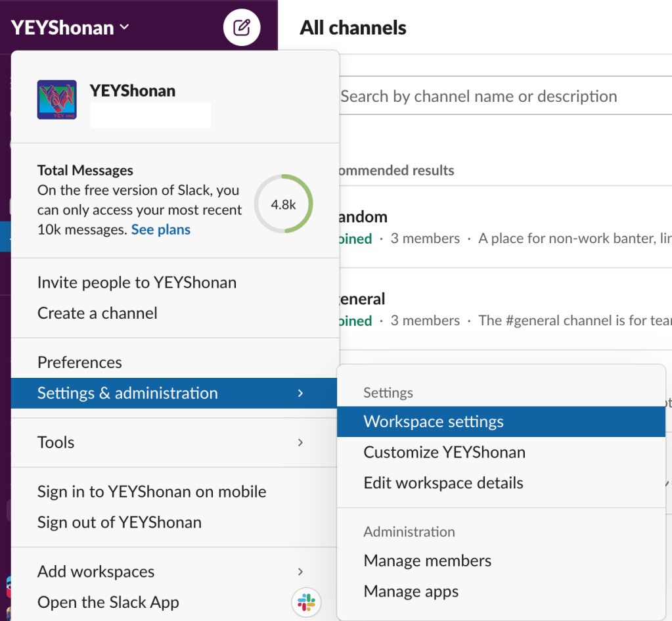Select Workspace settings
The image size is (672, 621).
point(434,422)
